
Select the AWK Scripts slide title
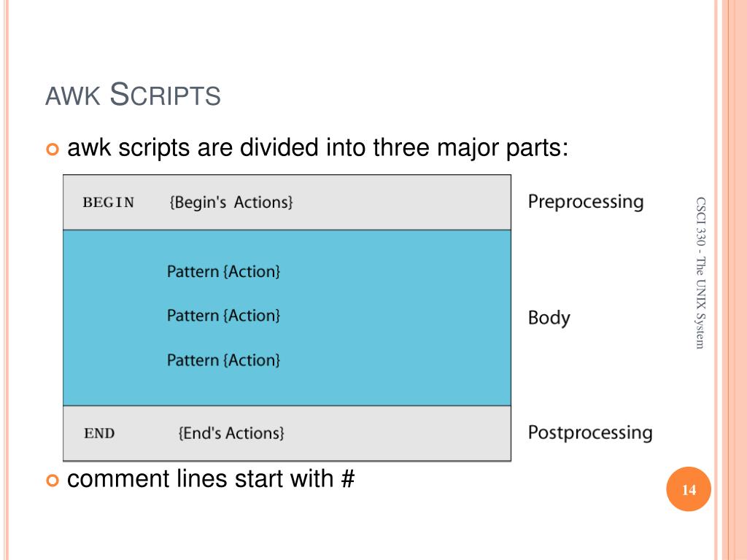[x=133, y=94]
